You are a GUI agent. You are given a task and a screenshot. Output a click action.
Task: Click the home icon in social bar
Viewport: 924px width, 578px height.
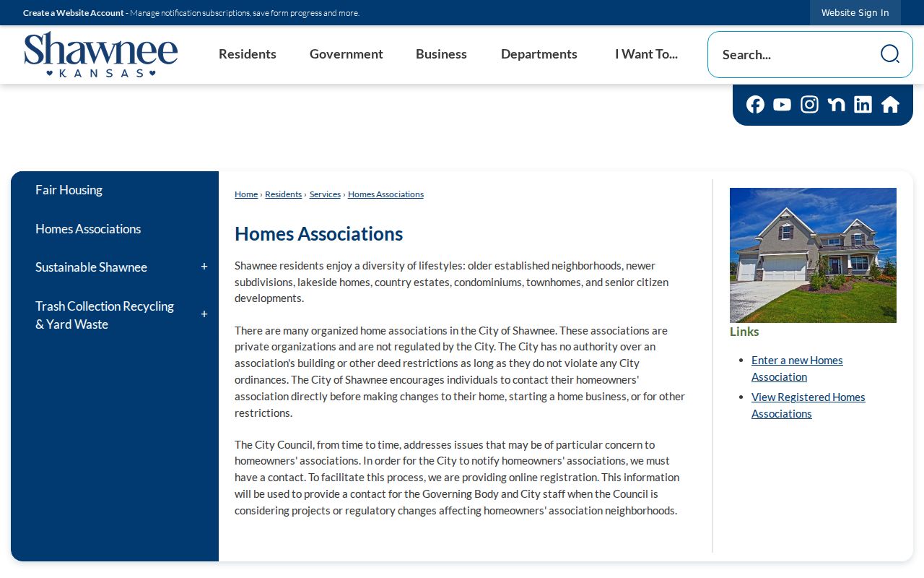click(890, 105)
